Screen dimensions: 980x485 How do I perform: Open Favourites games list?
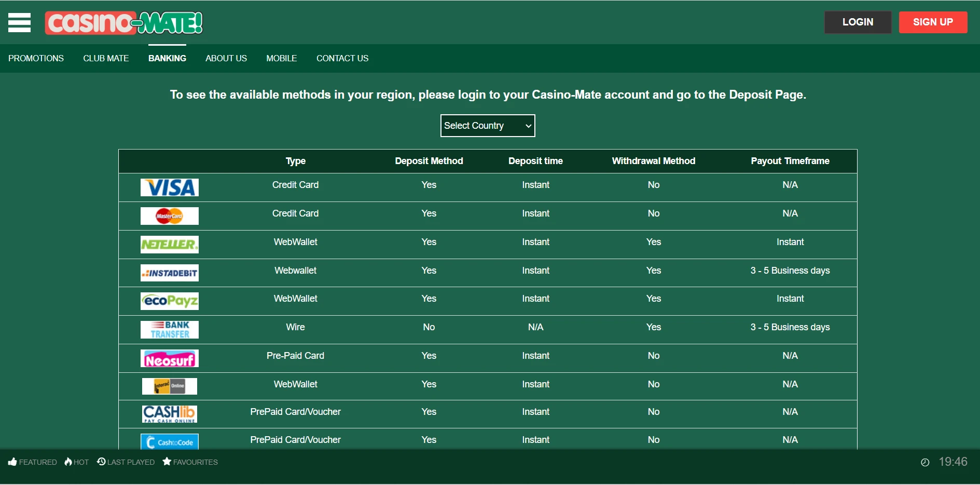point(190,462)
